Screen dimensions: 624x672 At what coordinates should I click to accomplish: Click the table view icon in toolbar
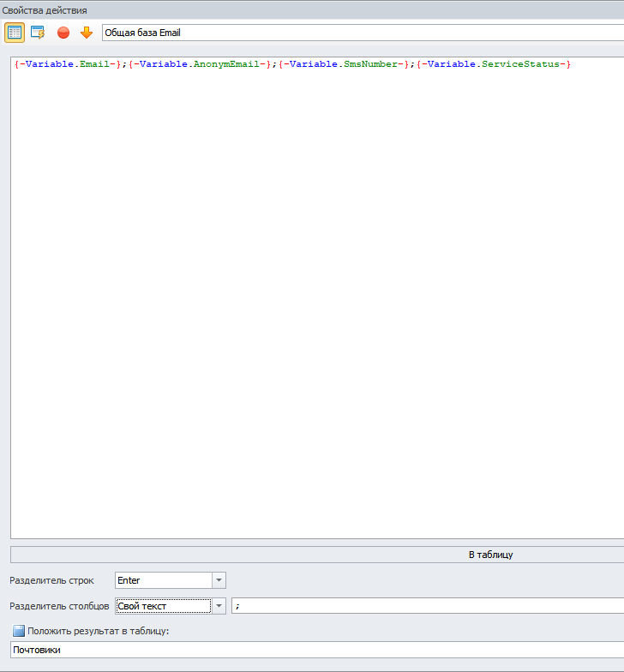point(15,33)
